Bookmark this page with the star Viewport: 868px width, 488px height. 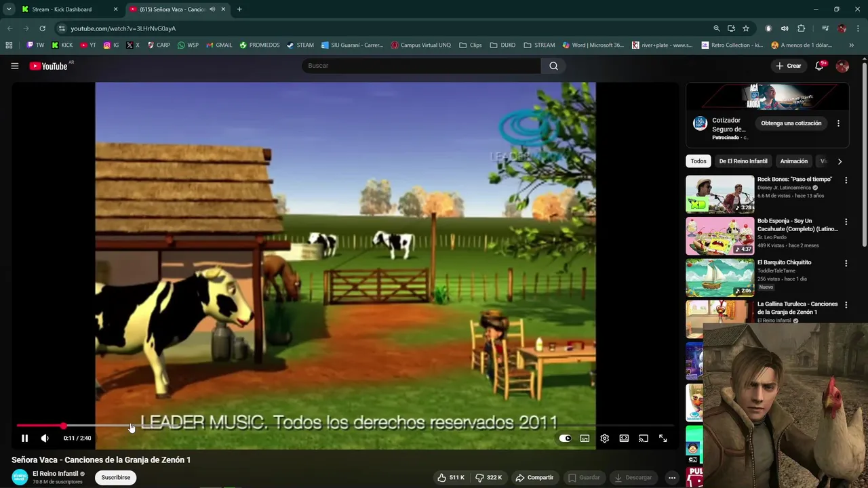tap(746, 28)
